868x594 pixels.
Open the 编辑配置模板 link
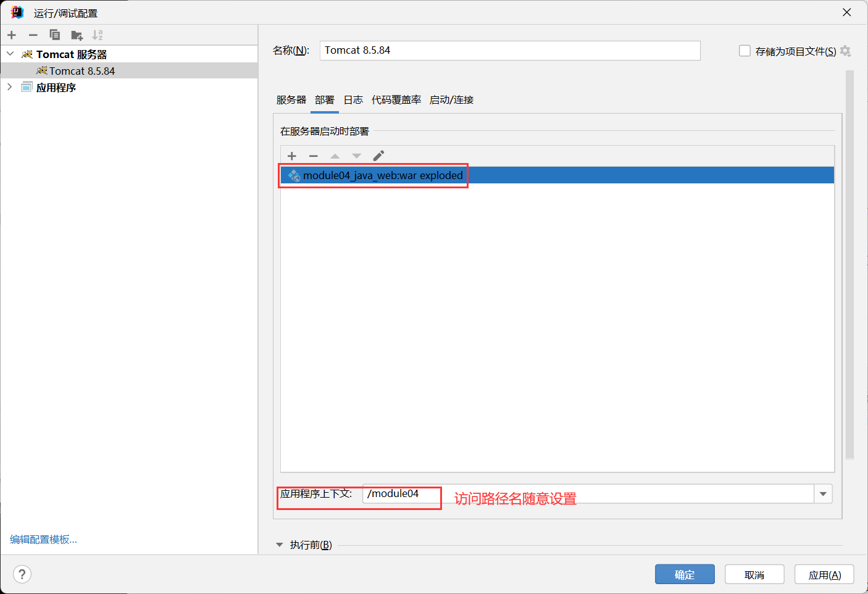pos(43,540)
